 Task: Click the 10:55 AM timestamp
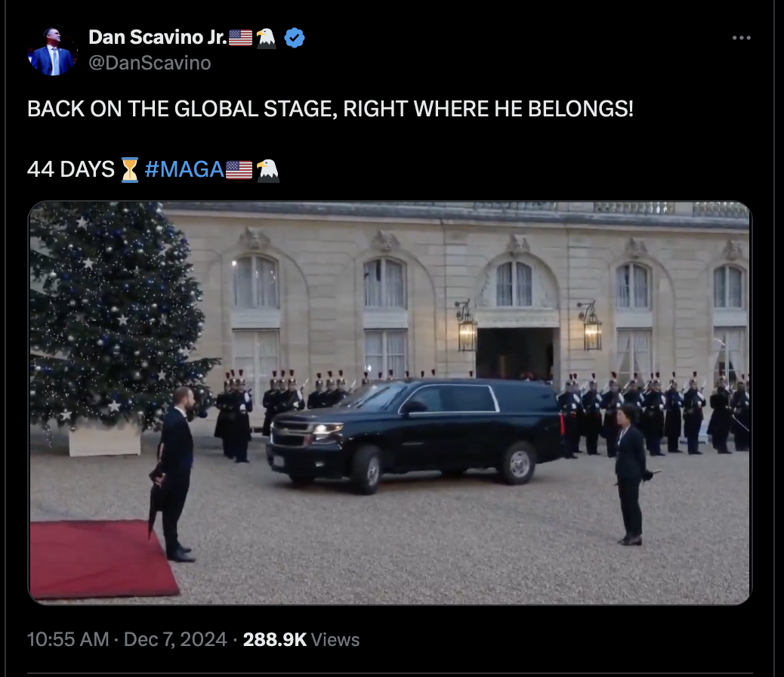(x=68, y=639)
